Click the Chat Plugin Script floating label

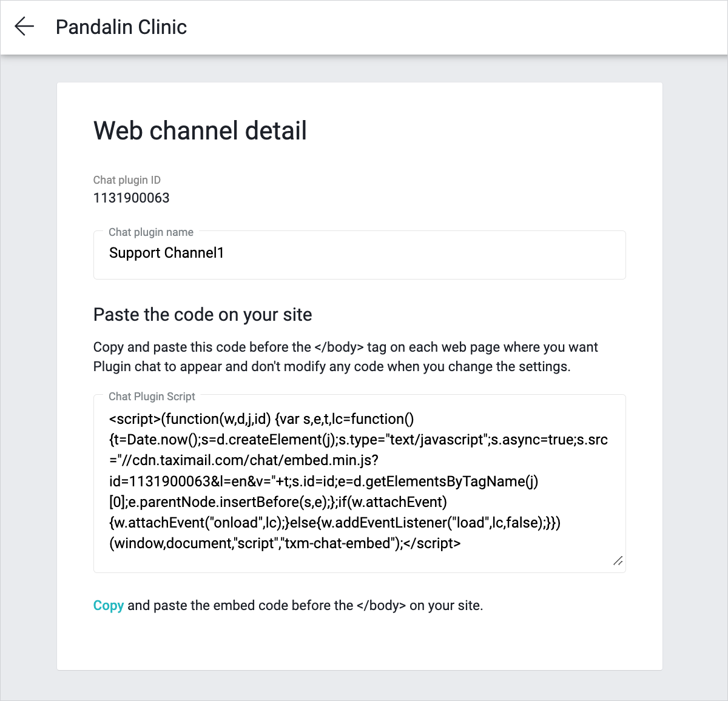tap(152, 397)
